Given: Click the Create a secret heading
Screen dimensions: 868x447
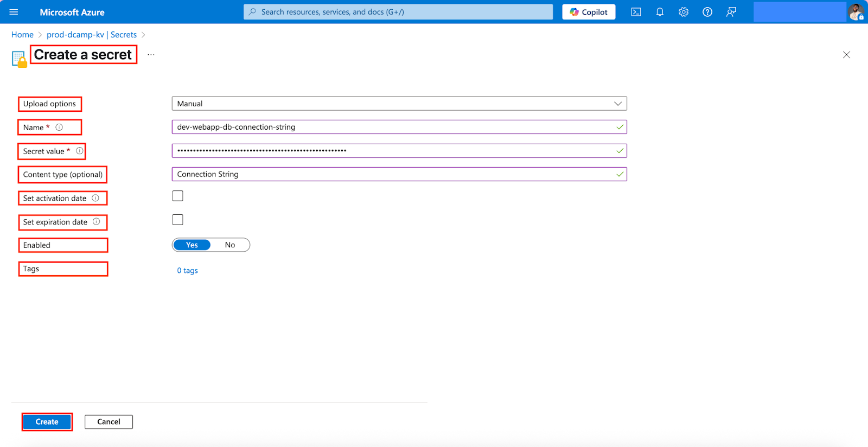Looking at the screenshot, I should [83, 55].
